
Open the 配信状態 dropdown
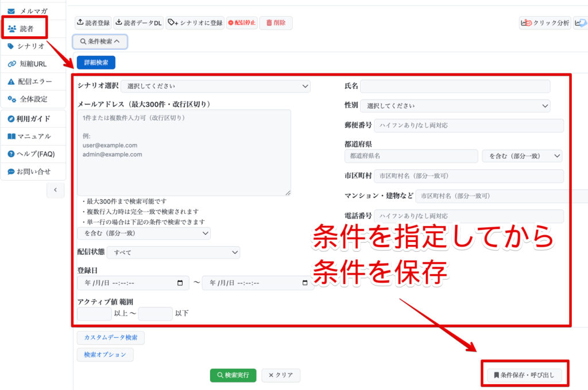(x=173, y=252)
